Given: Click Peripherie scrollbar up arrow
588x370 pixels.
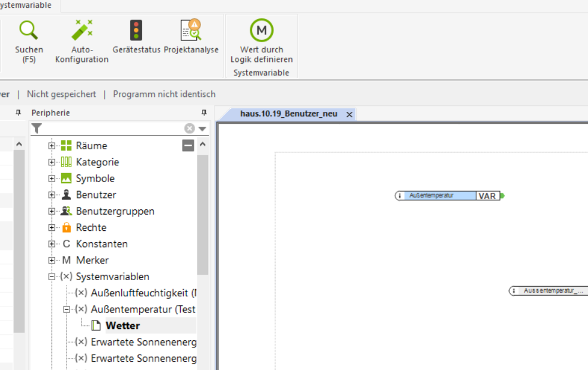Looking at the screenshot, I should click(203, 144).
